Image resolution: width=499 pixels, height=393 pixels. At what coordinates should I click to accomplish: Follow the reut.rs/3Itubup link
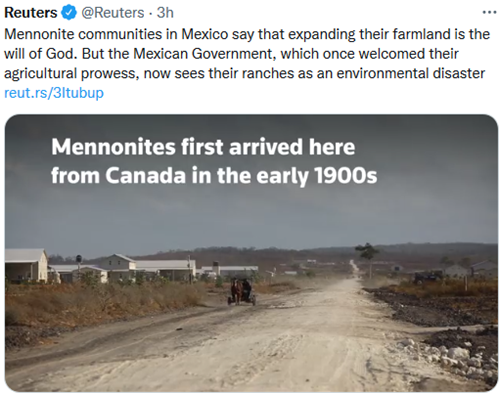pos(54,93)
